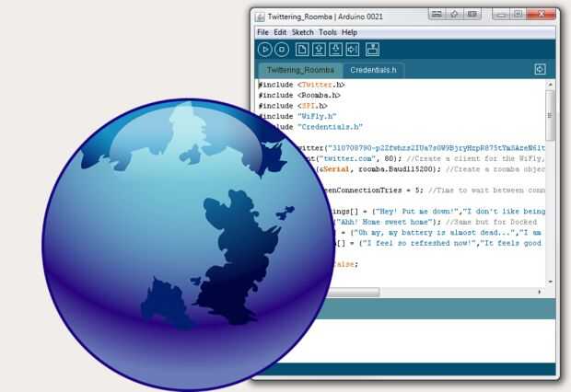Click the '#include <SPI.h>' code line
This screenshot has width=571, height=392.
point(293,106)
